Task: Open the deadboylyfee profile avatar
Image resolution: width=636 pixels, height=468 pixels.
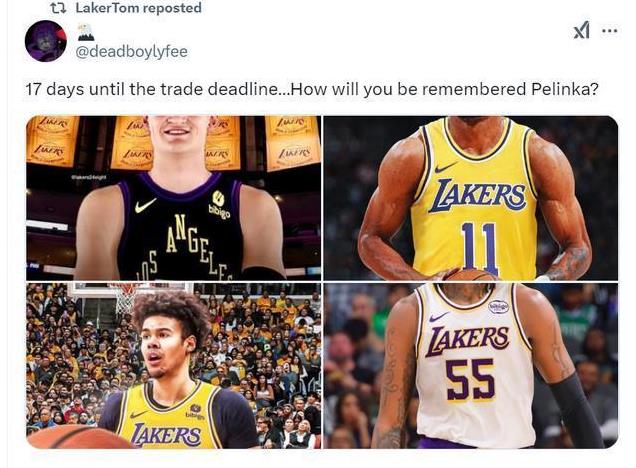Action: (x=45, y=41)
